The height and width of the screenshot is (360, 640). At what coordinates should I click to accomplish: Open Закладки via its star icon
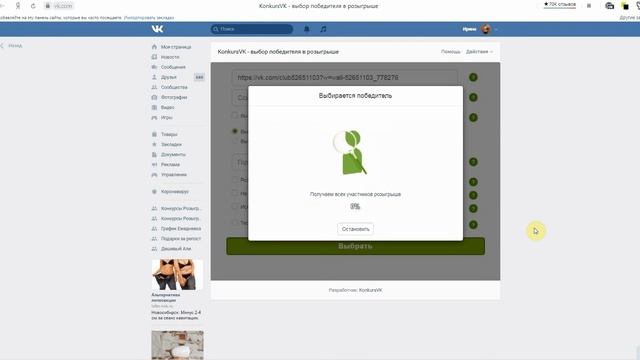tap(154, 144)
